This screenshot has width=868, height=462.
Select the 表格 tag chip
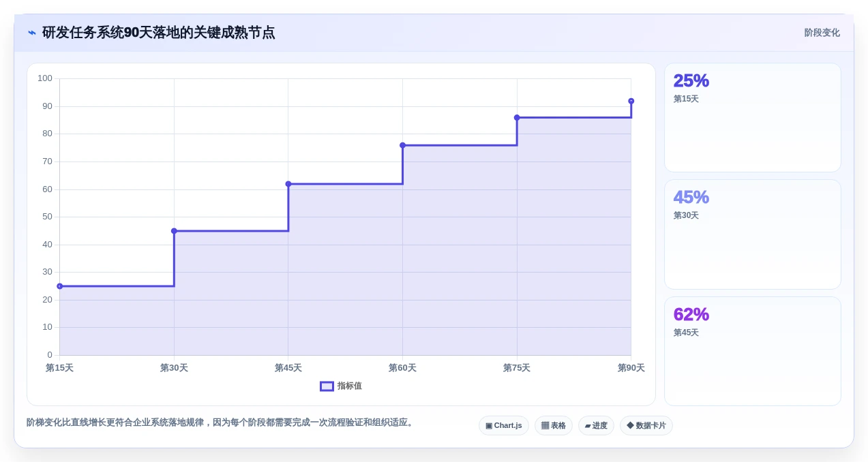click(x=553, y=425)
